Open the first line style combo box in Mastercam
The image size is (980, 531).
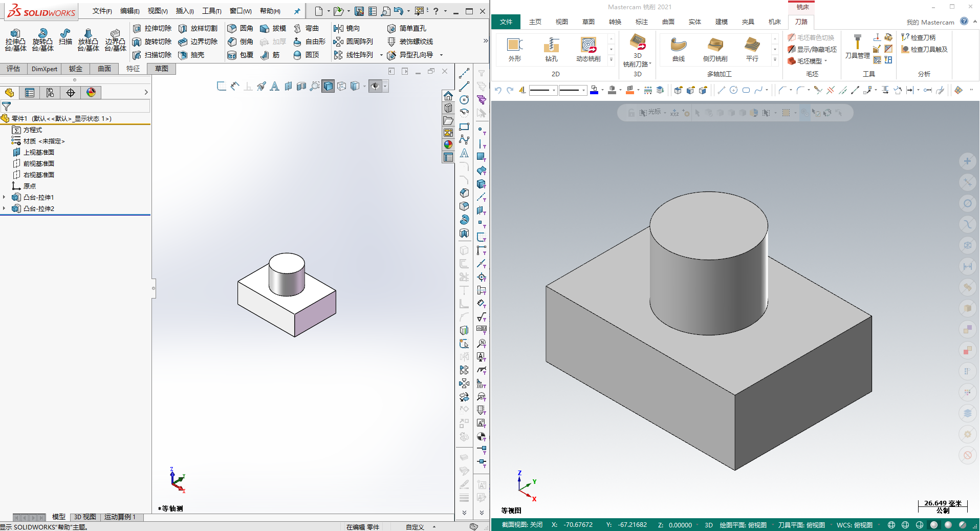coord(543,91)
